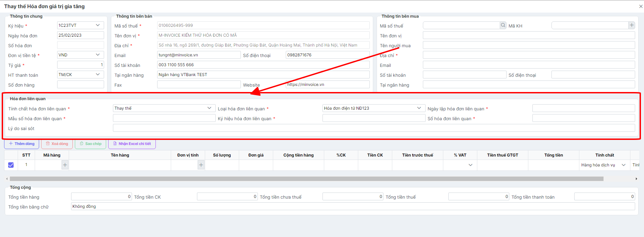Click the seller Email field tungnt@minvoice.vn
Image resolution: width=644 pixels, height=237 pixels.
pyautogui.click(x=199, y=55)
